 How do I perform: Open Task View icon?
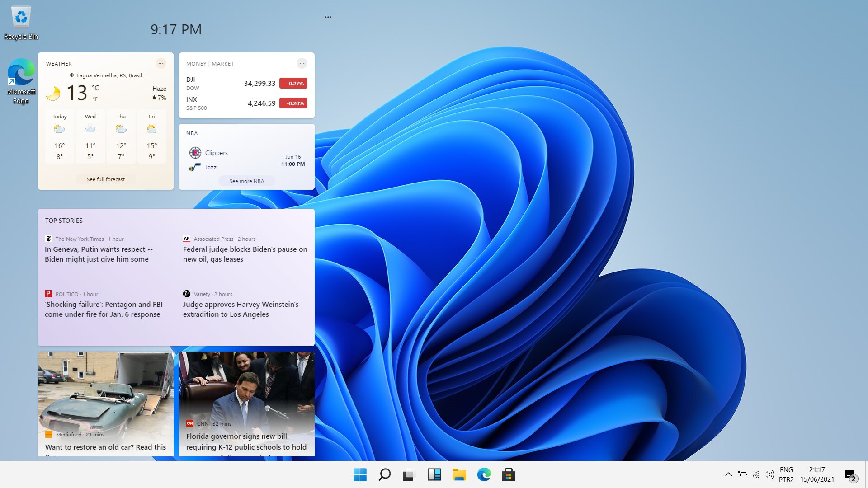[x=408, y=474]
